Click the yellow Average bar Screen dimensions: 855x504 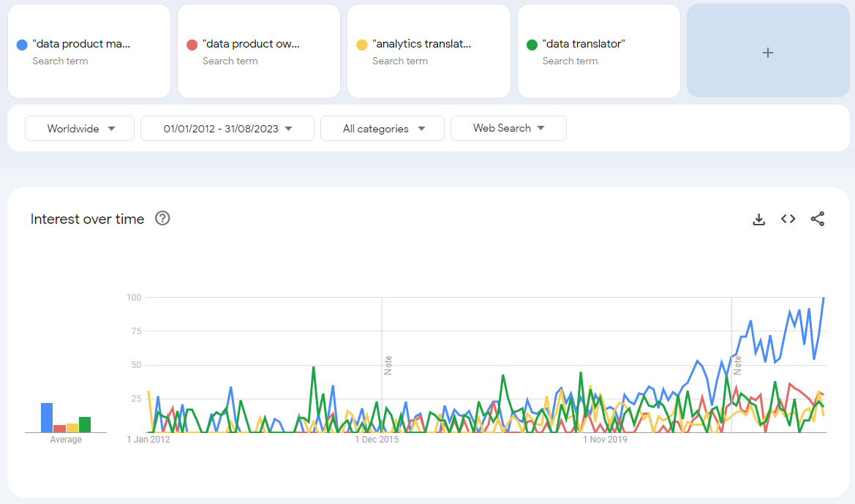(72, 428)
